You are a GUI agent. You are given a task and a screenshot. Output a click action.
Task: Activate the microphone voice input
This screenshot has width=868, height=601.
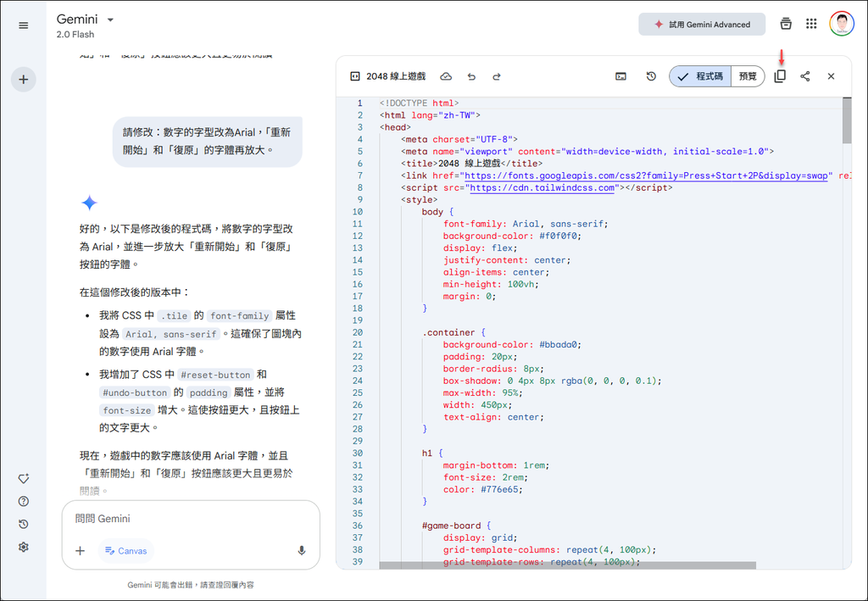(302, 551)
